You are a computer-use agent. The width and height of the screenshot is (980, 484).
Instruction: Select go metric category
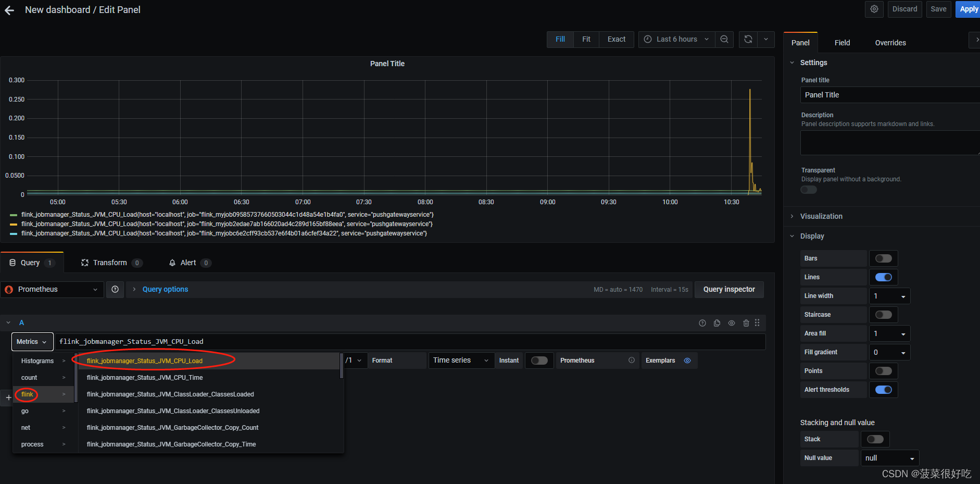(43, 411)
